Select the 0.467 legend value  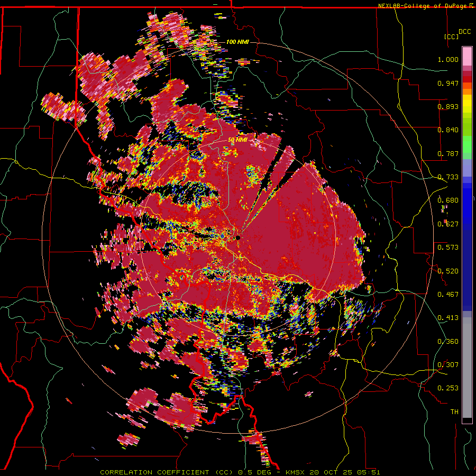tap(448, 295)
